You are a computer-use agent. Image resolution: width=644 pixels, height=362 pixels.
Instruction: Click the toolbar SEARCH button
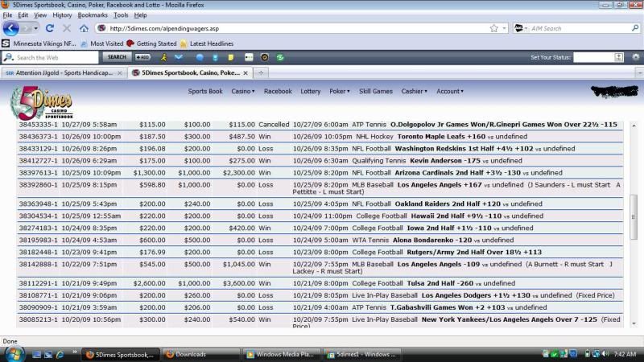117,57
